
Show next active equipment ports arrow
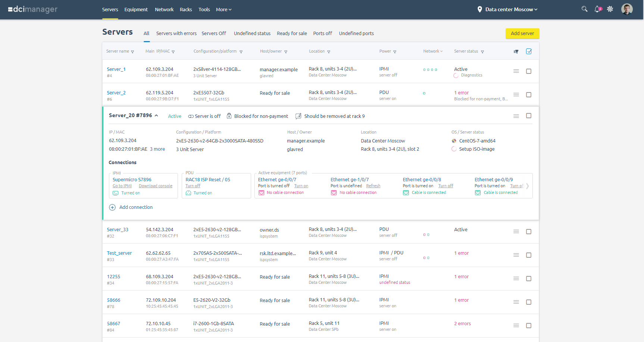click(527, 186)
